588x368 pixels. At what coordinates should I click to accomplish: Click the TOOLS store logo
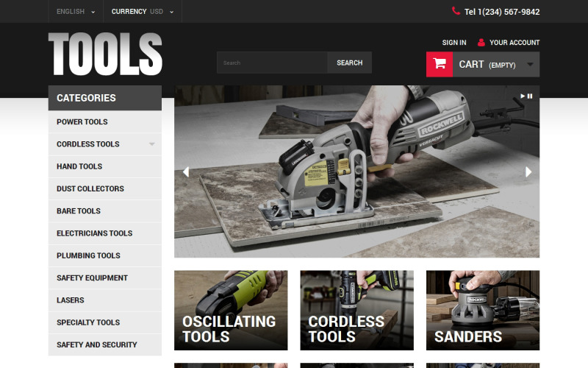[105, 54]
